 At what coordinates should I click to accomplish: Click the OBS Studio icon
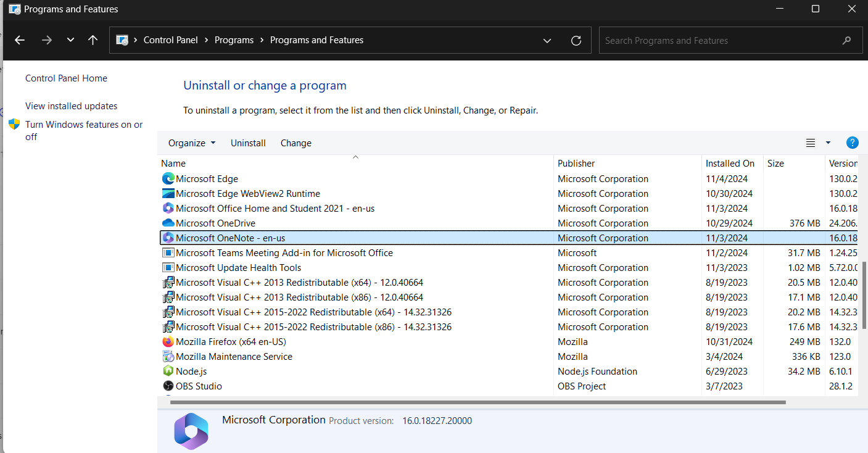pyautogui.click(x=168, y=386)
